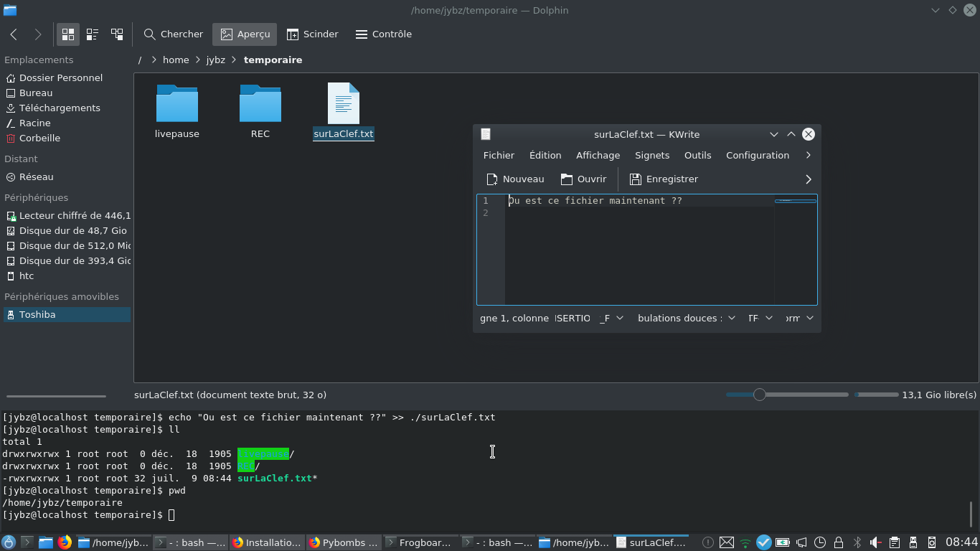
Task: Select the REC folder icon
Action: click(x=260, y=103)
